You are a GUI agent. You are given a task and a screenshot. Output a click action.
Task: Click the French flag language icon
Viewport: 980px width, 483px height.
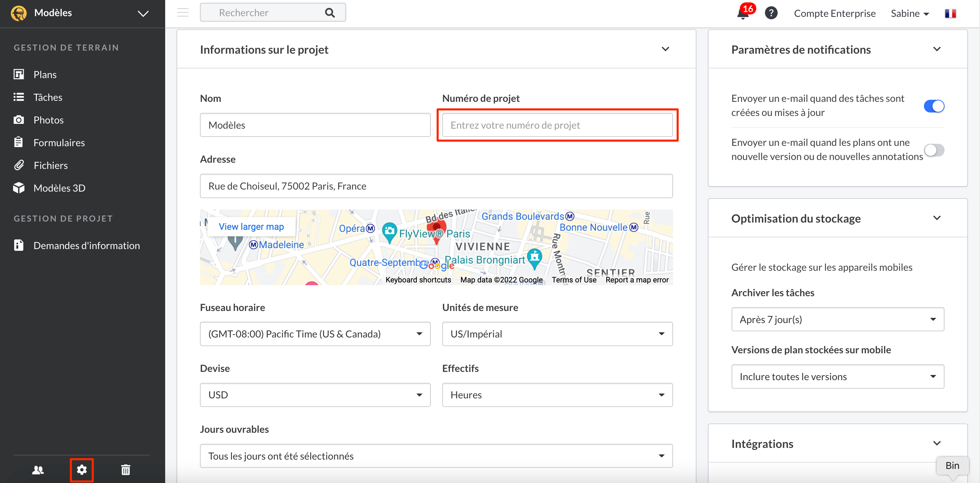pyautogui.click(x=950, y=13)
